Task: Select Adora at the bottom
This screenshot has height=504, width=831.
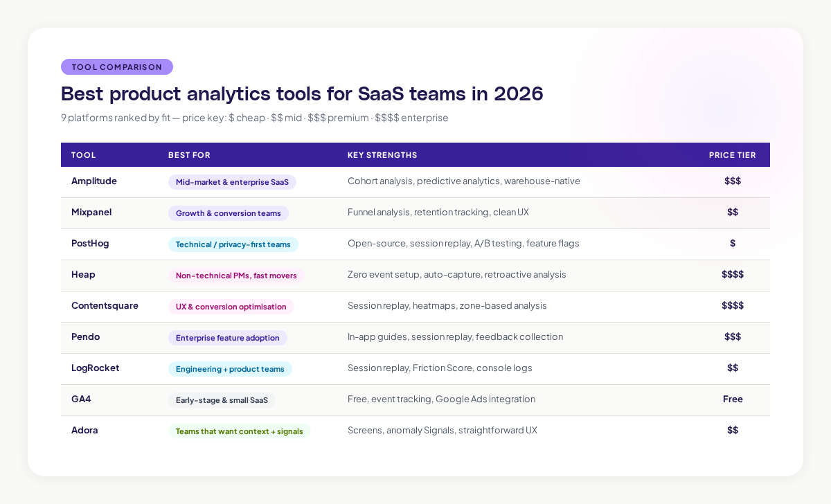Action: click(84, 431)
